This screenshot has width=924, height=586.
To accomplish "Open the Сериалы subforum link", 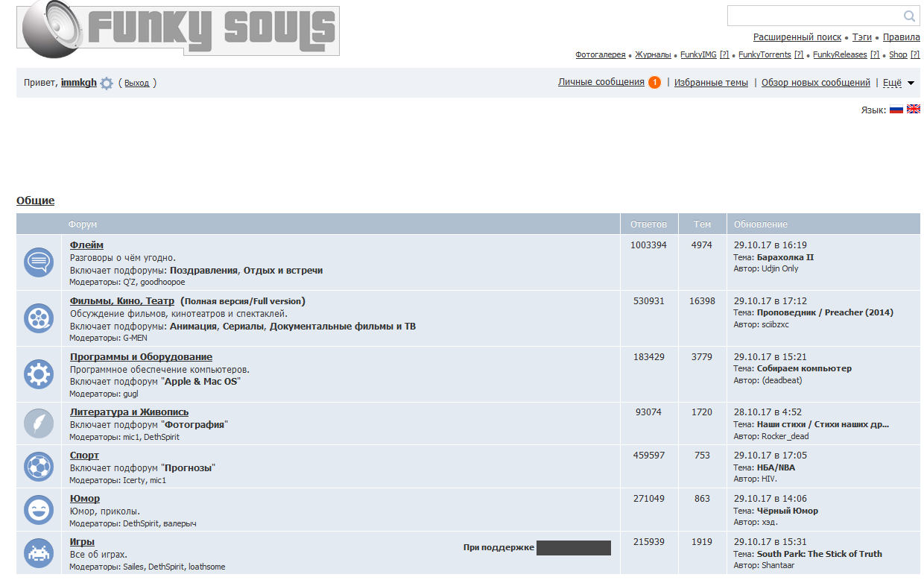I will coord(243,326).
